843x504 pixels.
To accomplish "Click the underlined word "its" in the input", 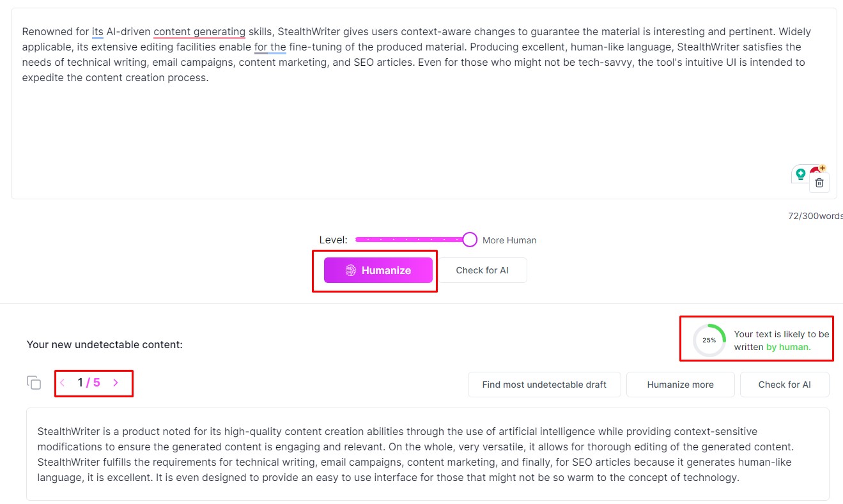I will pyautogui.click(x=97, y=31).
